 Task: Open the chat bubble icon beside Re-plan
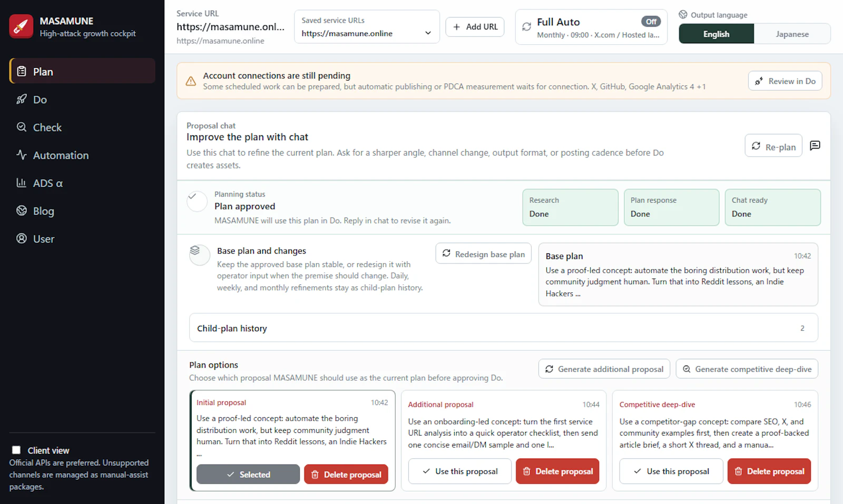tap(815, 145)
